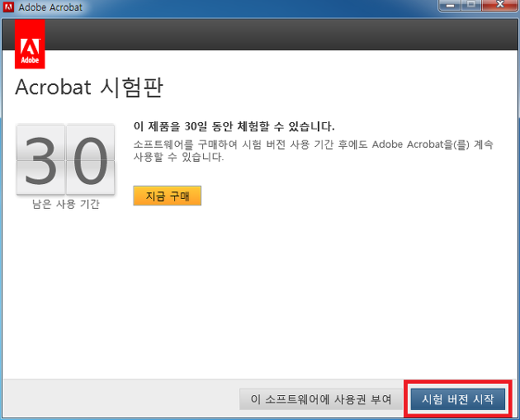The height and width of the screenshot is (420, 520).
Task: Click the Acrobat 시험판 heading
Action: (89, 87)
